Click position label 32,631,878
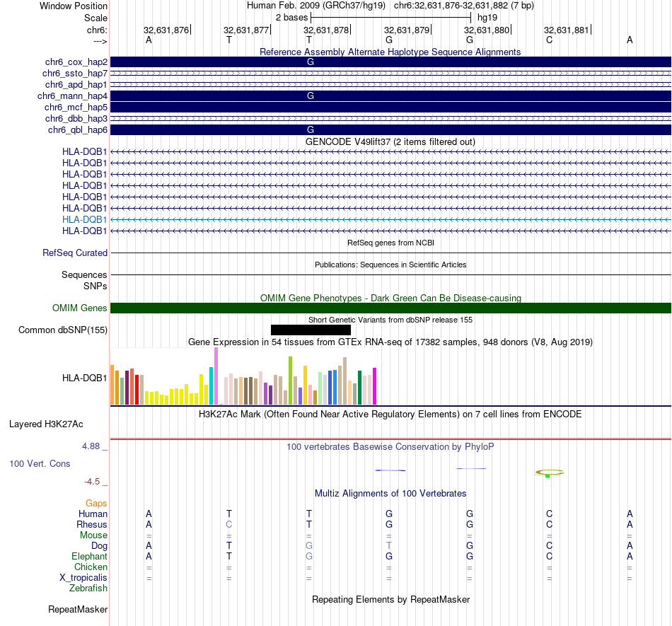The height and width of the screenshot is (626, 672). pyautogui.click(x=326, y=30)
